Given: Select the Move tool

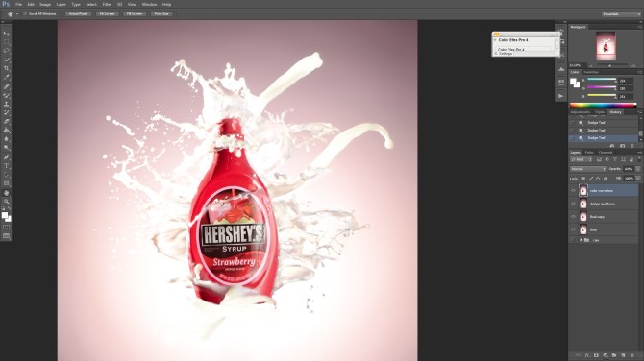Looking at the screenshot, I should point(6,34).
